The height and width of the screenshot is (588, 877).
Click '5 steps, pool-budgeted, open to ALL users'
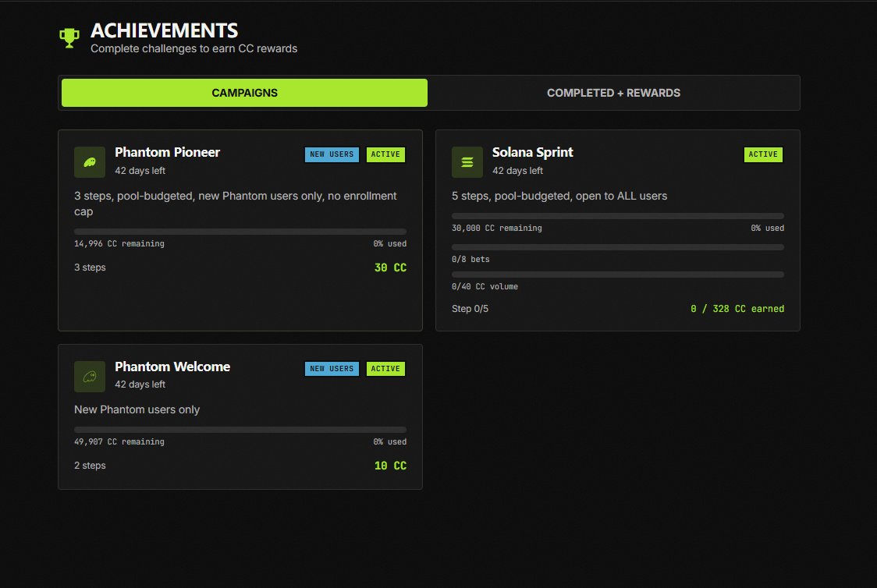tap(559, 197)
